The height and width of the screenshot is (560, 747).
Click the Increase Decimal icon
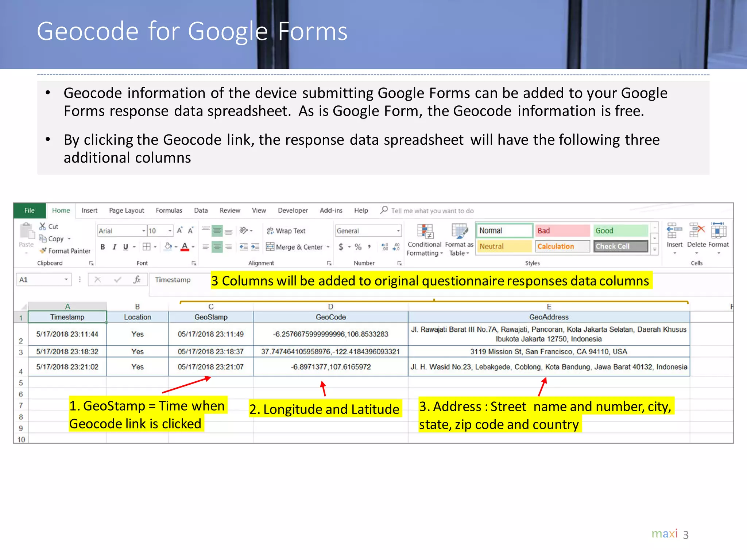click(x=385, y=247)
